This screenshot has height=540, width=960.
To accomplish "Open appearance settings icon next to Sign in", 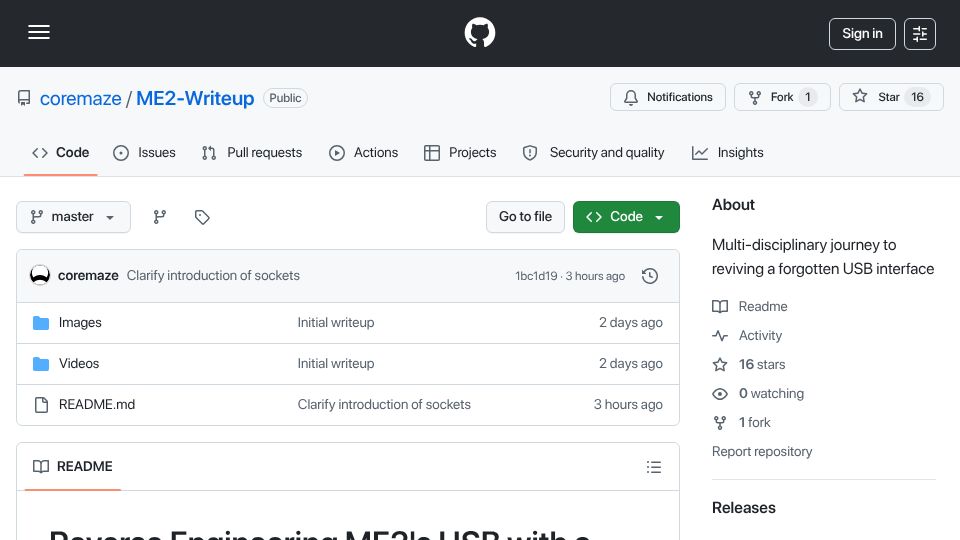I will pos(920,34).
